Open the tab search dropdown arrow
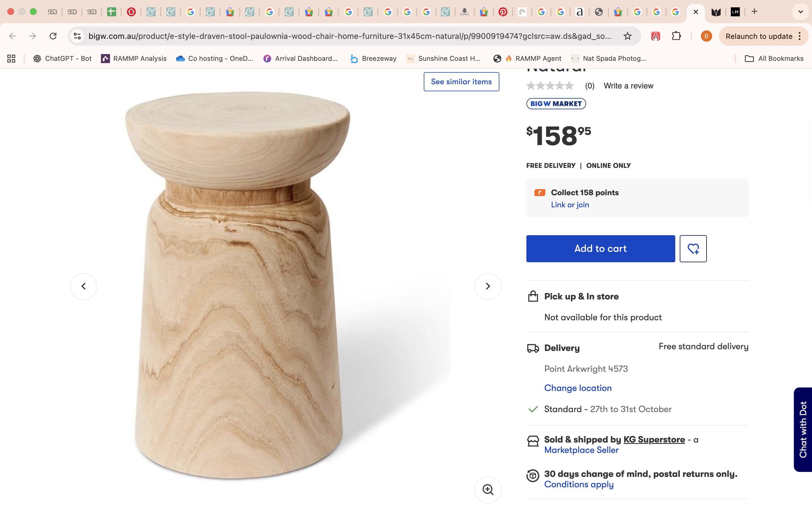The image size is (812, 507). pyautogui.click(x=801, y=12)
